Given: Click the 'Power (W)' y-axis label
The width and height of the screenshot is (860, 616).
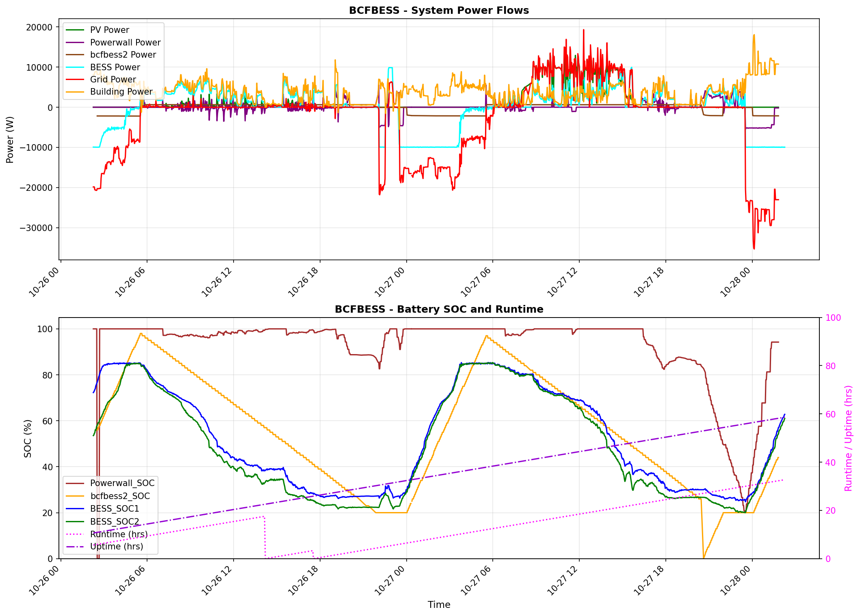Looking at the screenshot, I should tap(10, 140).
